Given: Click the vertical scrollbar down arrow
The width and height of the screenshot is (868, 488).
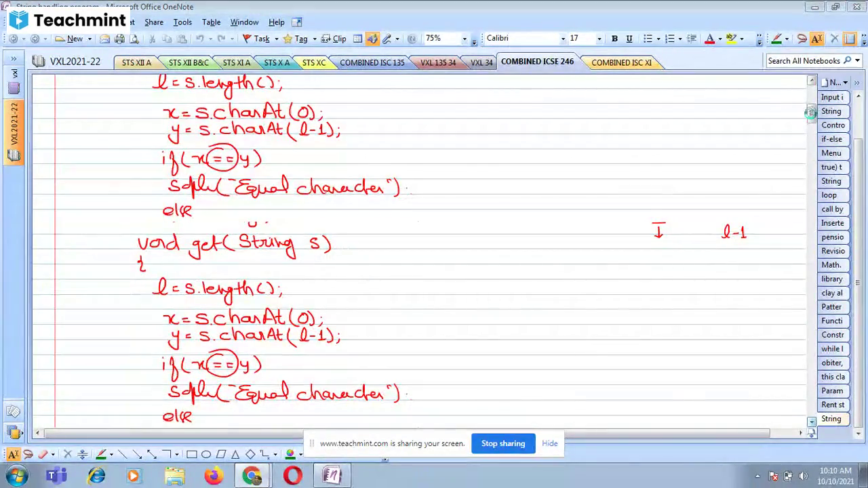Looking at the screenshot, I should coord(812,422).
